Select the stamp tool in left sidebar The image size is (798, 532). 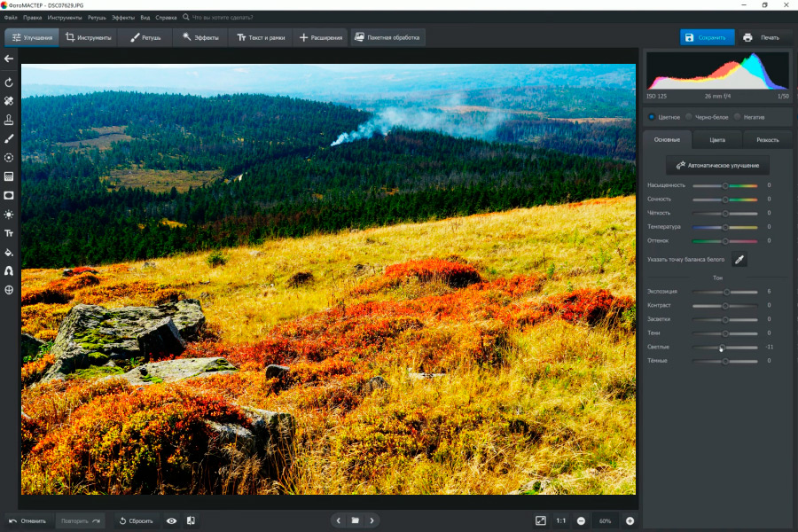pyautogui.click(x=9, y=120)
